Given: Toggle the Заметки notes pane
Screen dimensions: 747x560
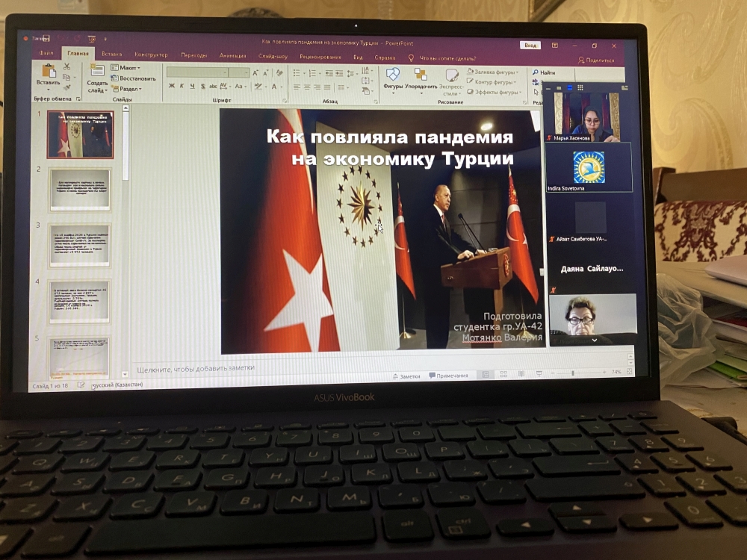Looking at the screenshot, I should [x=406, y=376].
